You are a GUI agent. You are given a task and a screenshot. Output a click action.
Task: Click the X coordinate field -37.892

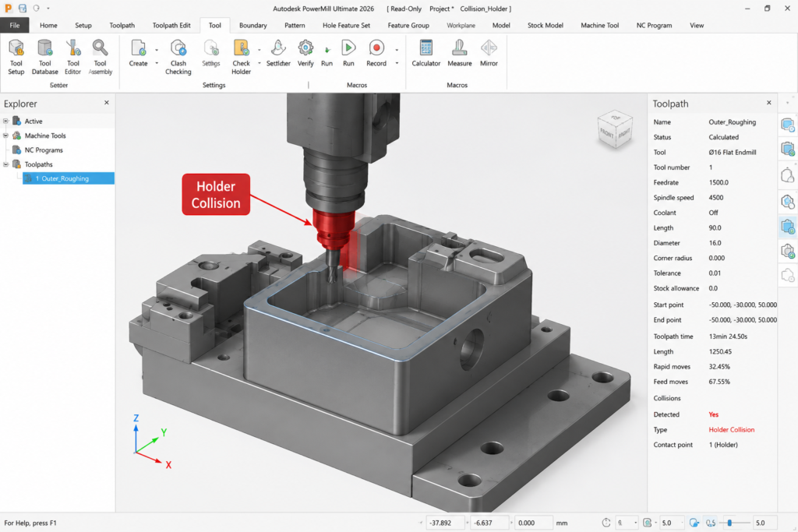(x=445, y=523)
